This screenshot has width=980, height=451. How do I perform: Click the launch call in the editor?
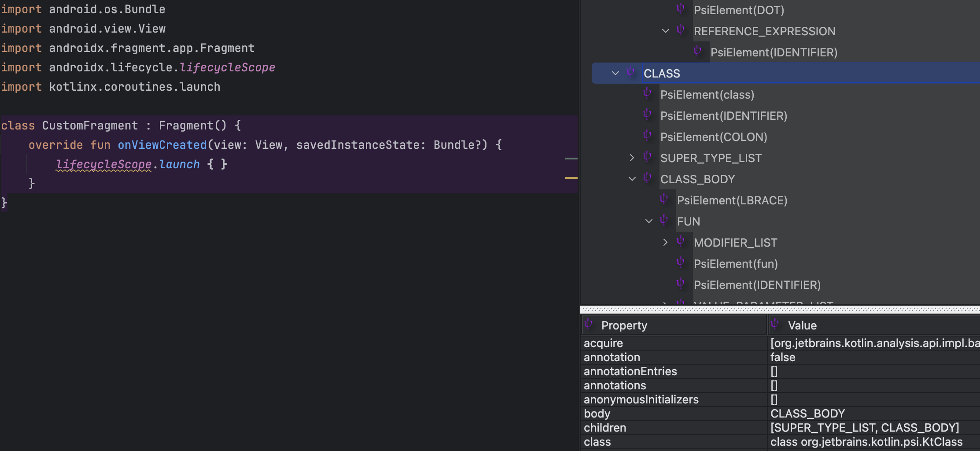point(179,164)
